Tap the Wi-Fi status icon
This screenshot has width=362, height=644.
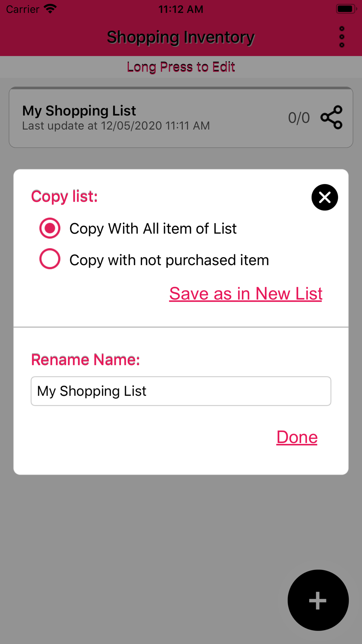tap(50, 9)
